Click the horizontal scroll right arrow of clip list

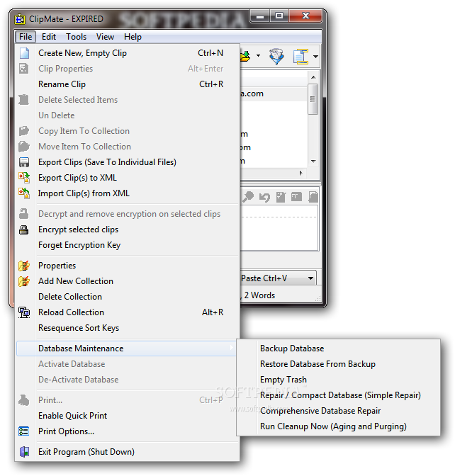[x=300, y=173]
